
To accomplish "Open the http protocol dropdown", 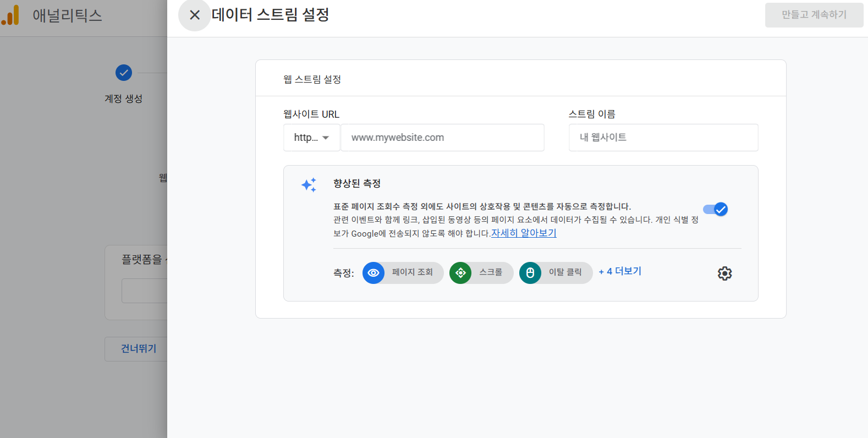I will tap(311, 138).
